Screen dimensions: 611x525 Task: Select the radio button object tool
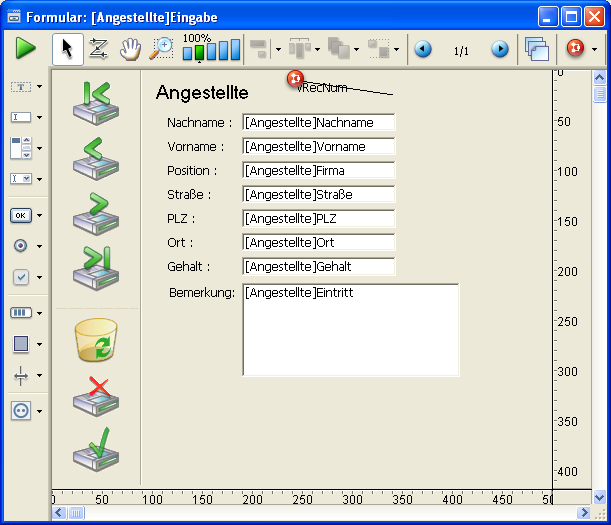20,245
